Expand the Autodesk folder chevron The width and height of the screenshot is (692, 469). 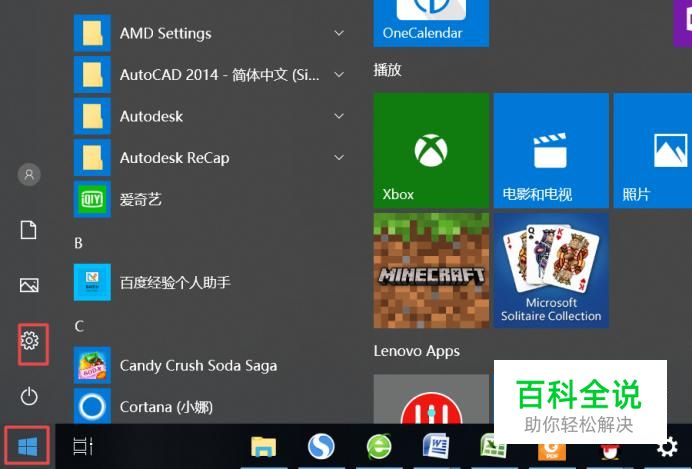tap(339, 116)
